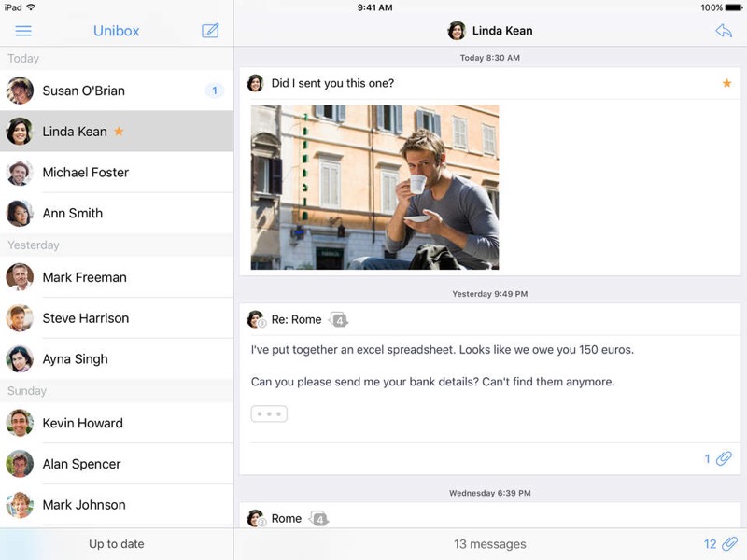
Task: Expand quoted text with the ellipsis button
Action: click(x=269, y=413)
